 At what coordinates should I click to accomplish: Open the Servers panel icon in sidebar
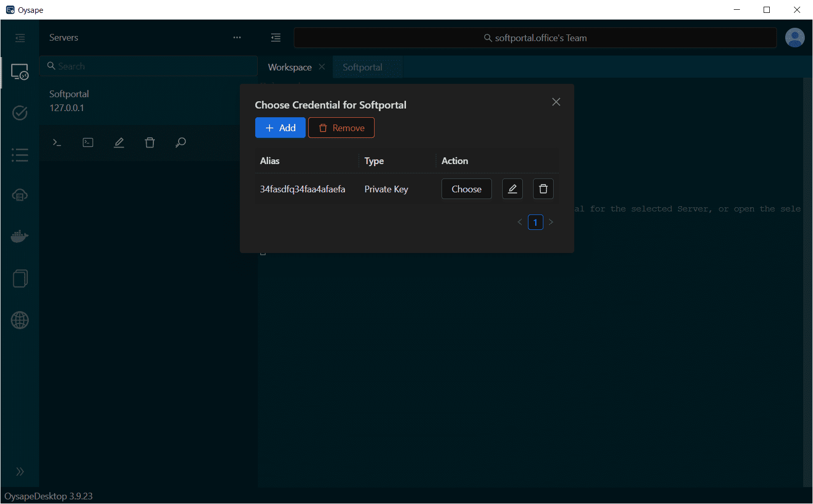point(20,71)
